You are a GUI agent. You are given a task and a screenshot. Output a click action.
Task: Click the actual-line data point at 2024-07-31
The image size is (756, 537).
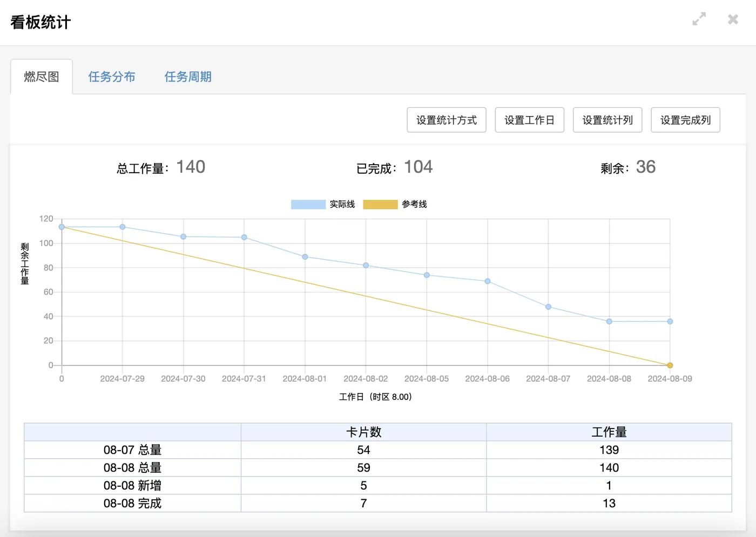244,237
